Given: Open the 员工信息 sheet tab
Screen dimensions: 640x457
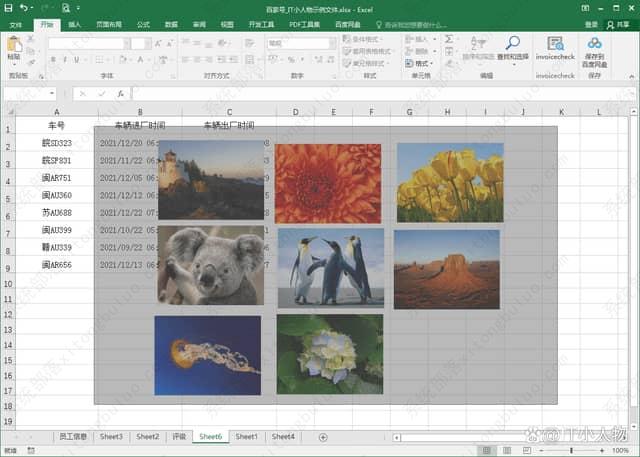Looking at the screenshot, I should click(x=72, y=437).
